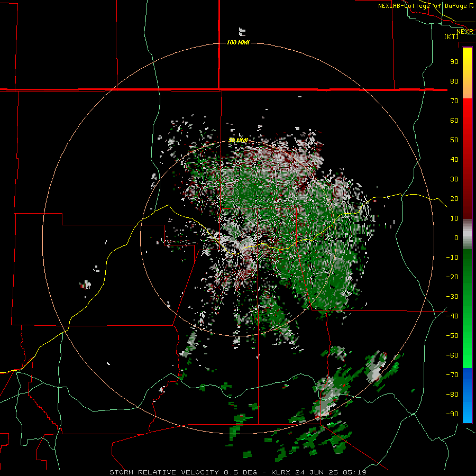476x476 pixels.
Task: Click the positive 10 scale label
Action: (454, 218)
